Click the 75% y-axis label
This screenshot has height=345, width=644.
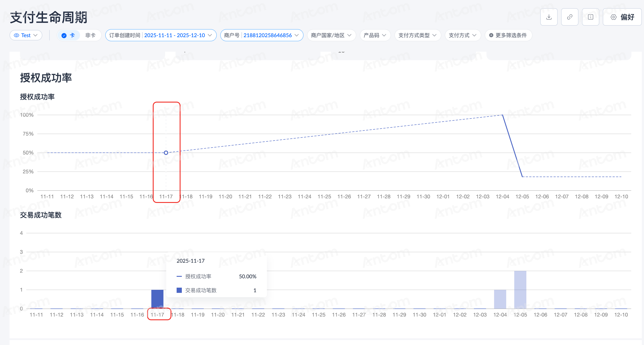[x=28, y=134]
